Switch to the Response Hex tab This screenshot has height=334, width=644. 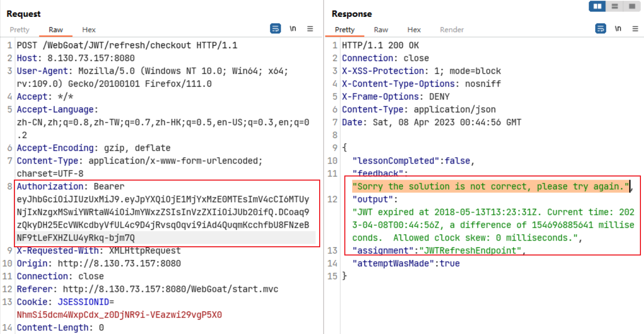pos(414,30)
